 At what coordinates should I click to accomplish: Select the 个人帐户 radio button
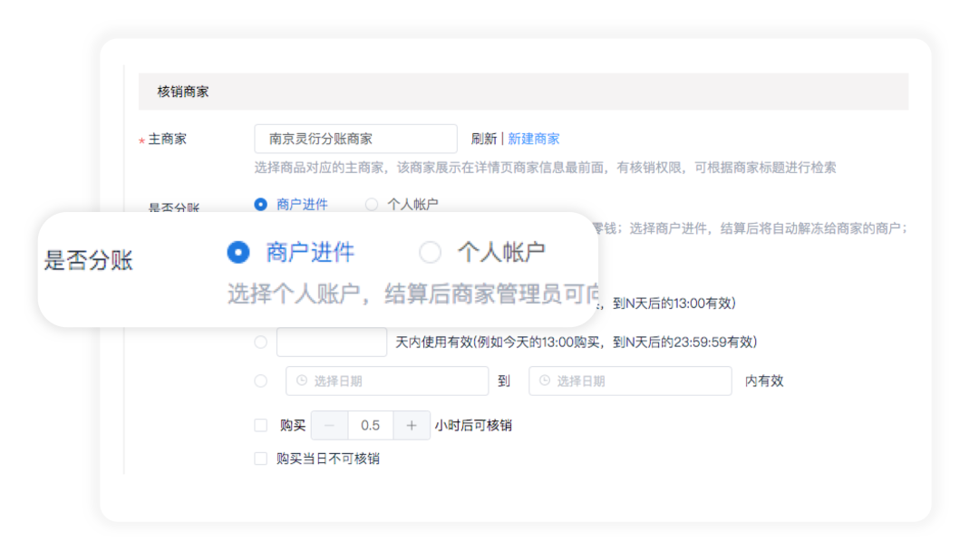[x=372, y=205]
